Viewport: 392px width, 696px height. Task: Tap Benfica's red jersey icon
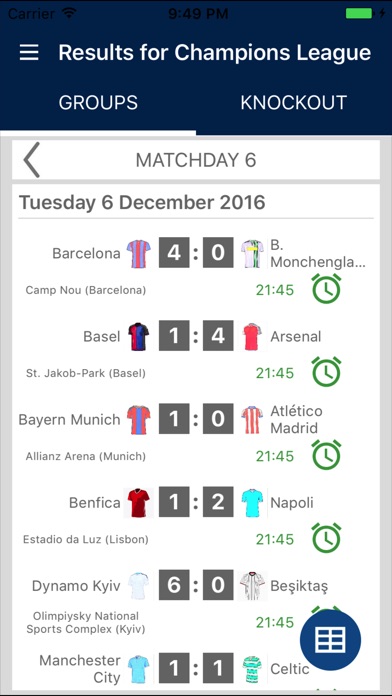pyautogui.click(x=139, y=502)
